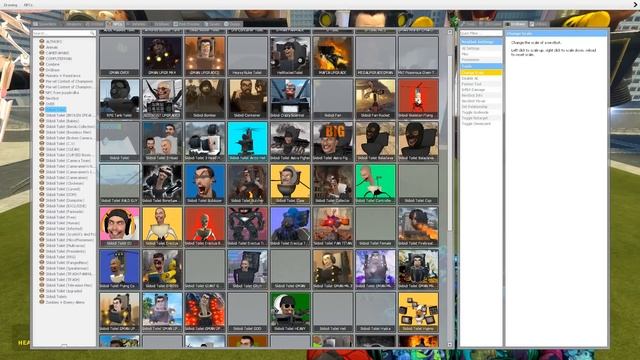Select the red-background Skibidi Skeleton Flying icon
Image resolution: width=640 pixels, height=360 pixels.
click(x=418, y=99)
